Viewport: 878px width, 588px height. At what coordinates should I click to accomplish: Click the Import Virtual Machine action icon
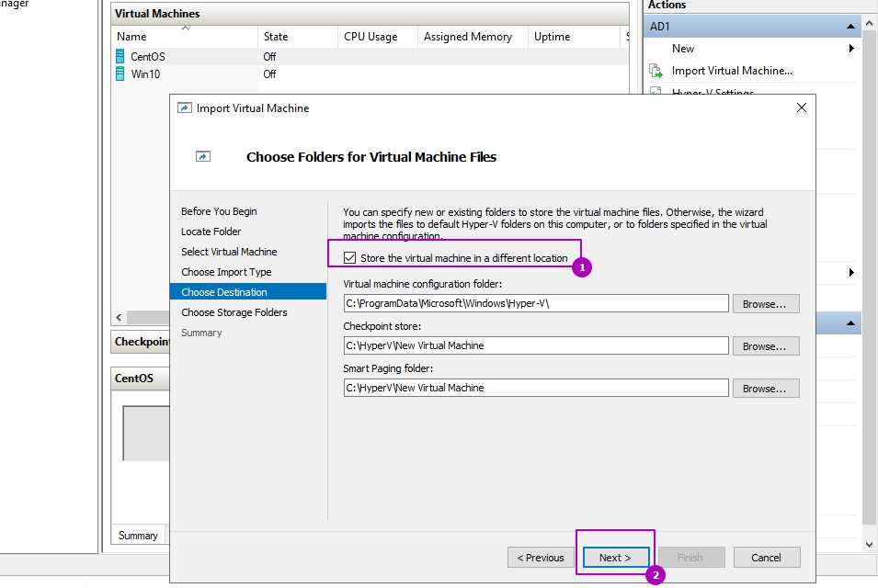[x=656, y=71]
